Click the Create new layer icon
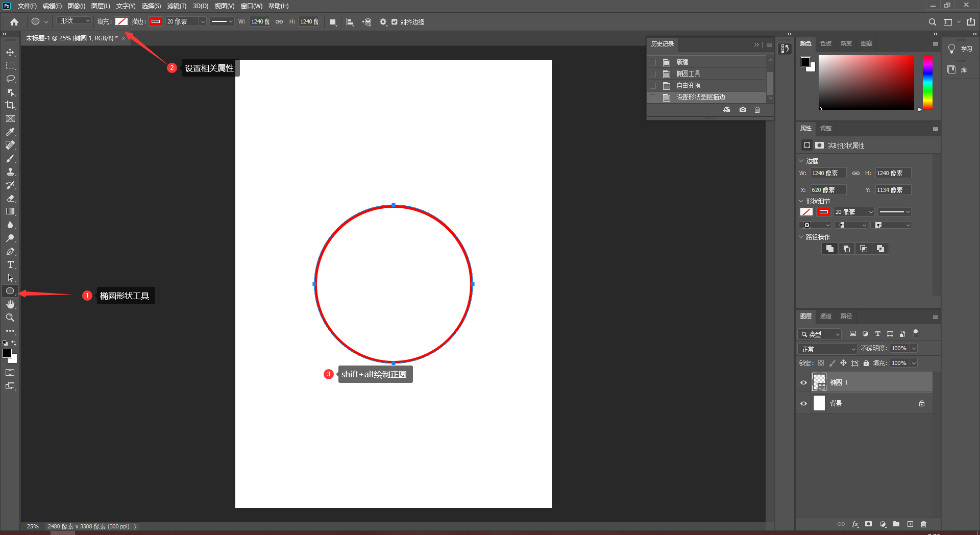This screenshot has width=980, height=535. (x=910, y=524)
